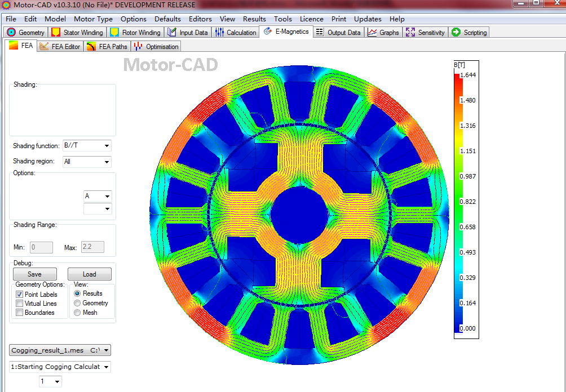This screenshot has width=566, height=392.
Task: Open the Motor Type menu
Action: pyautogui.click(x=93, y=19)
